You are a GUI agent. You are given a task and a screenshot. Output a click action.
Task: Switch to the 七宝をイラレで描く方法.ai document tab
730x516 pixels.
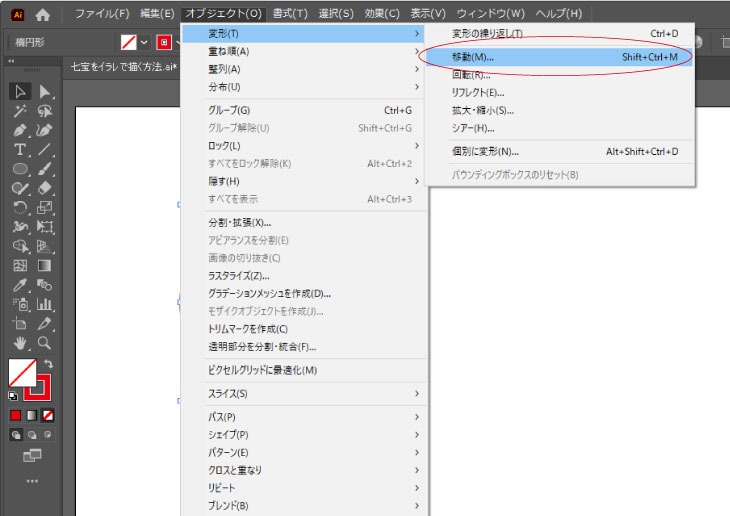click(x=120, y=67)
